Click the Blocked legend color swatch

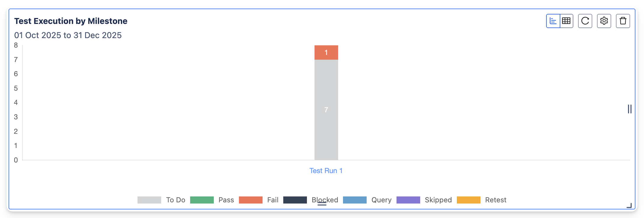[295, 200]
